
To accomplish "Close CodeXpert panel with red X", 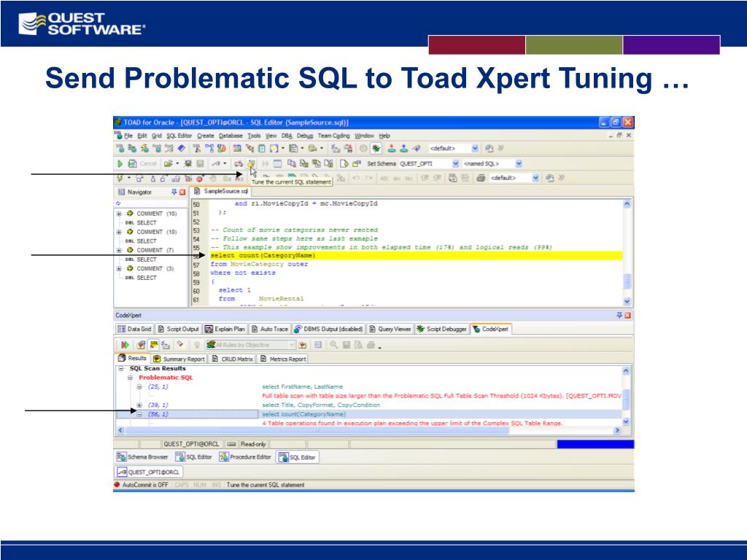I will [627, 315].
